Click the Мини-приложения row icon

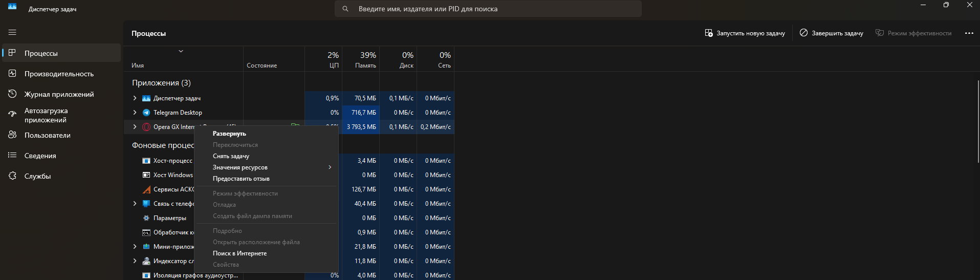pos(146,247)
